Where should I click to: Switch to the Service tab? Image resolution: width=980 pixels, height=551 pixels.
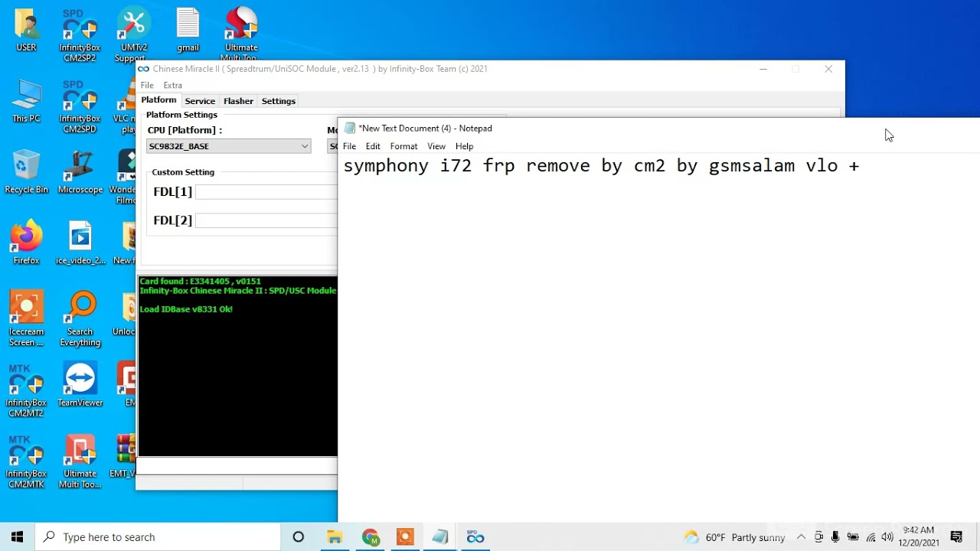(200, 101)
